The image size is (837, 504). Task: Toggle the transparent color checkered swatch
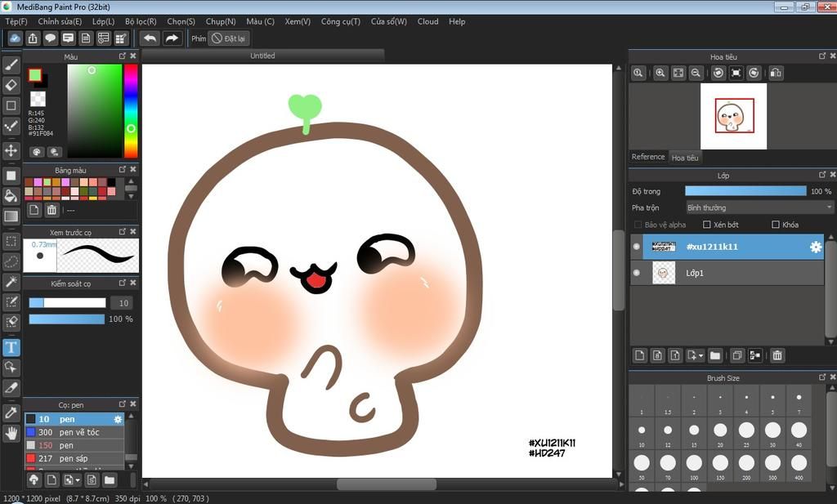click(x=38, y=99)
